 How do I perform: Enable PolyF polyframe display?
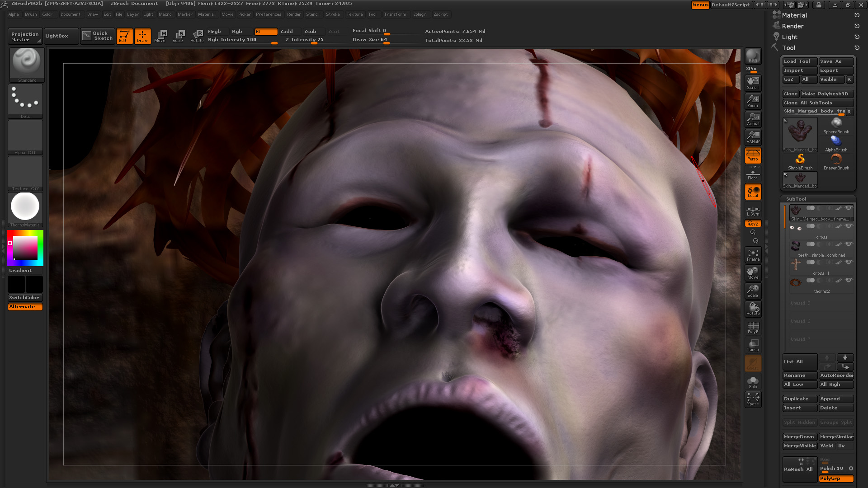pyautogui.click(x=752, y=327)
